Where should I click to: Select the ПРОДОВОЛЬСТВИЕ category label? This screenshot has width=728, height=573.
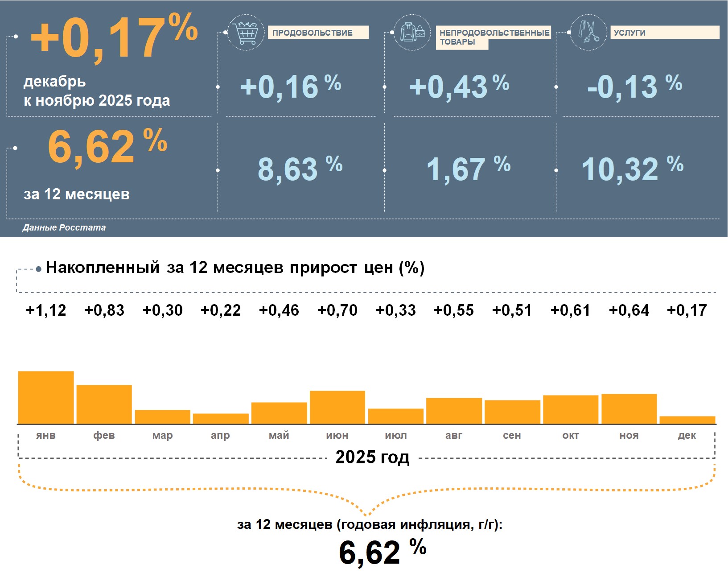[x=318, y=33]
